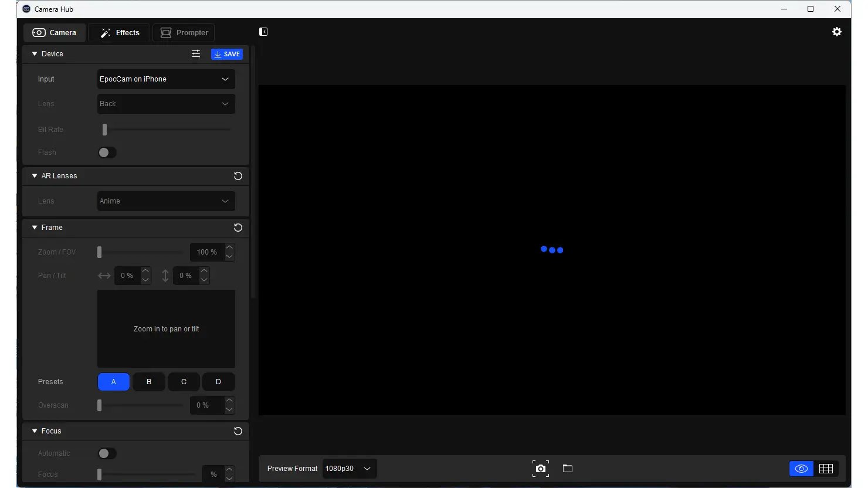Open the Input dropdown showing EpocCam on iPhone
868x488 pixels.
click(x=166, y=79)
